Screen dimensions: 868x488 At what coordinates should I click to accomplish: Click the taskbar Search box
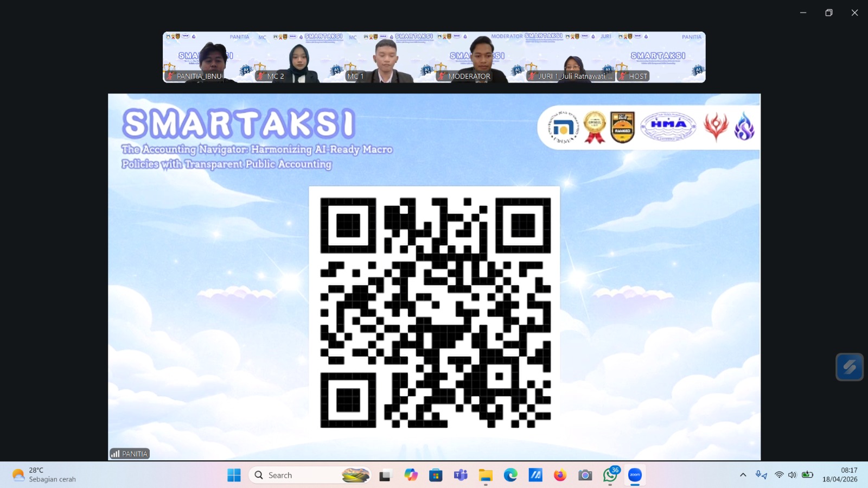click(310, 475)
